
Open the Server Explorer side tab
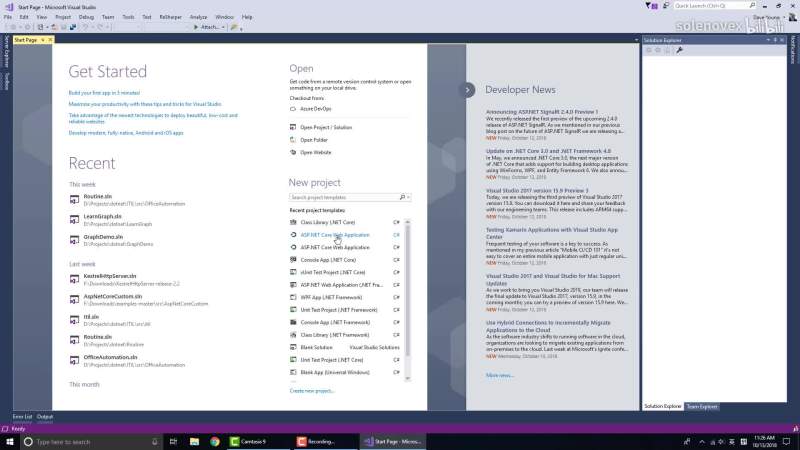point(6,51)
